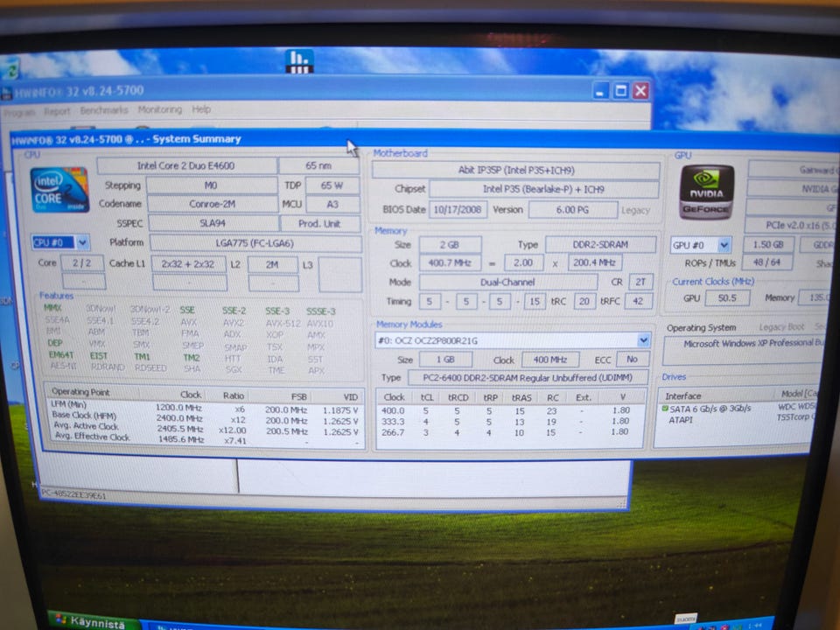This screenshot has width=840, height=630.
Task: Click the Intel Core 2 Duo E4600 field
Action: 185,165
